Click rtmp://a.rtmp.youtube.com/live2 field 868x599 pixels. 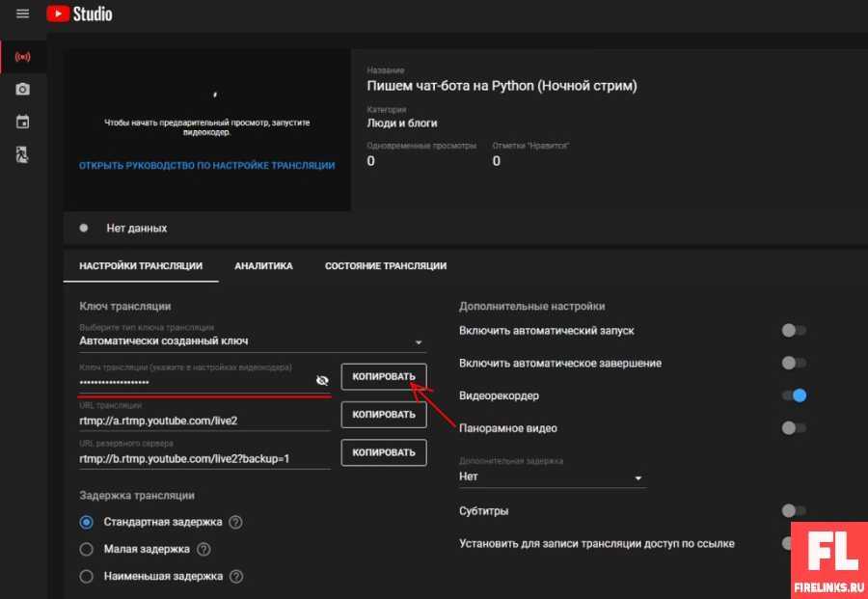[x=204, y=421]
